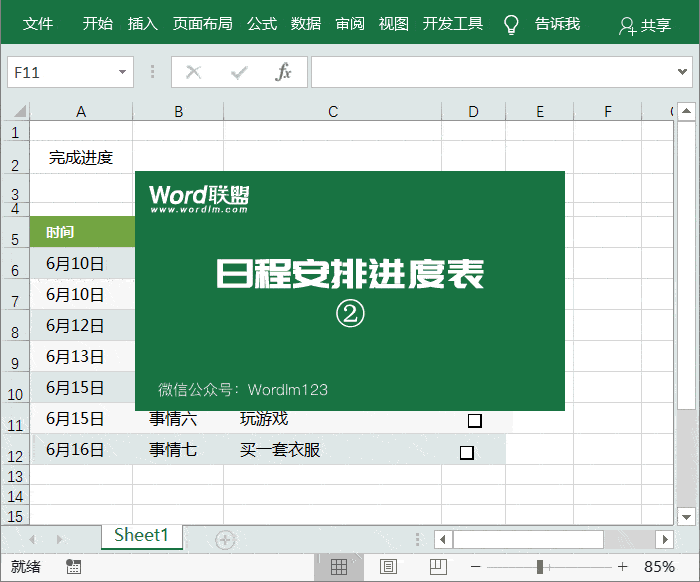Select row 2 header
This screenshot has height=582, width=700.
coord(15,157)
